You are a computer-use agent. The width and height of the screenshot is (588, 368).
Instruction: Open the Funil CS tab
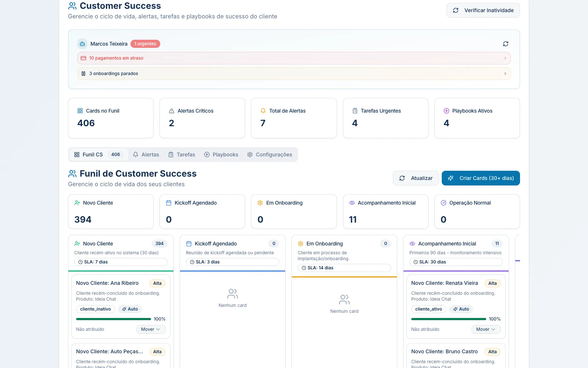point(98,155)
